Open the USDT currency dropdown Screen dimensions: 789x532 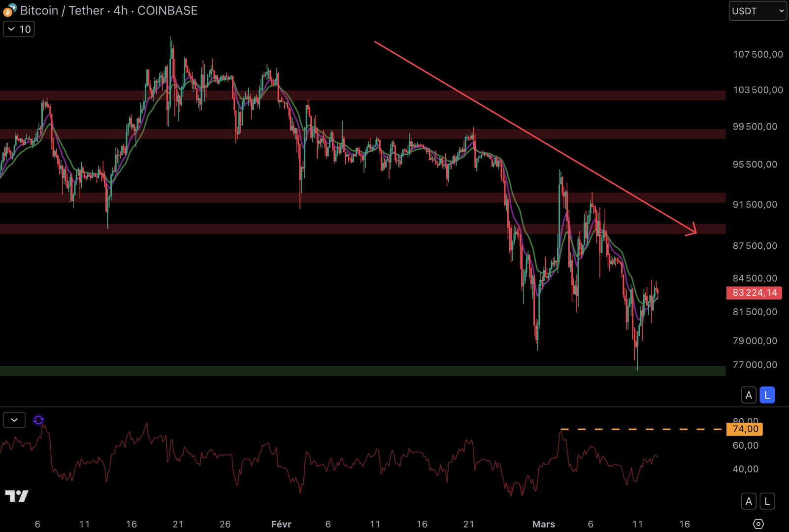click(757, 11)
